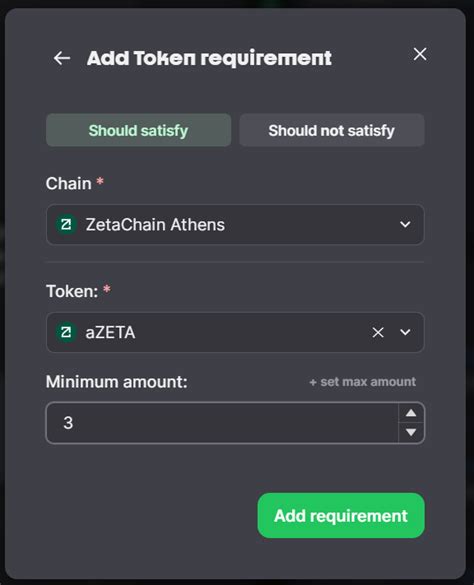Select the Should satisfy option
Viewport: 474px width, 585px height.
[x=138, y=130]
